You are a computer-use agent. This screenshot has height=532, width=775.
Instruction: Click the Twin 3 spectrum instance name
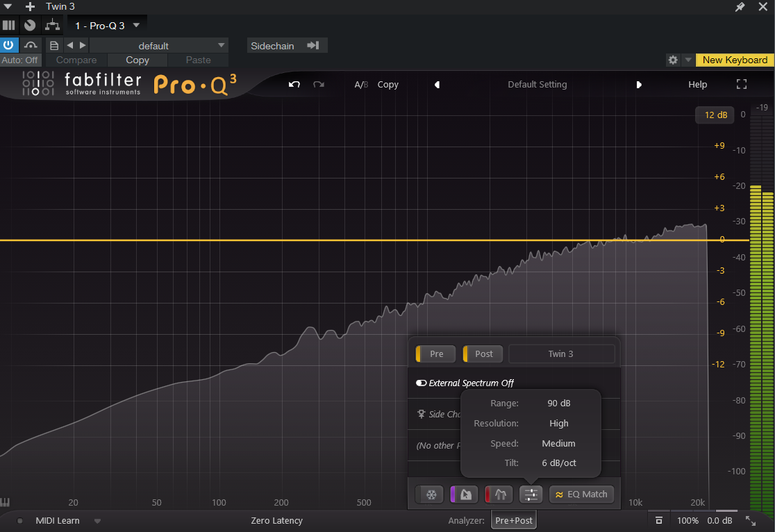click(x=561, y=354)
